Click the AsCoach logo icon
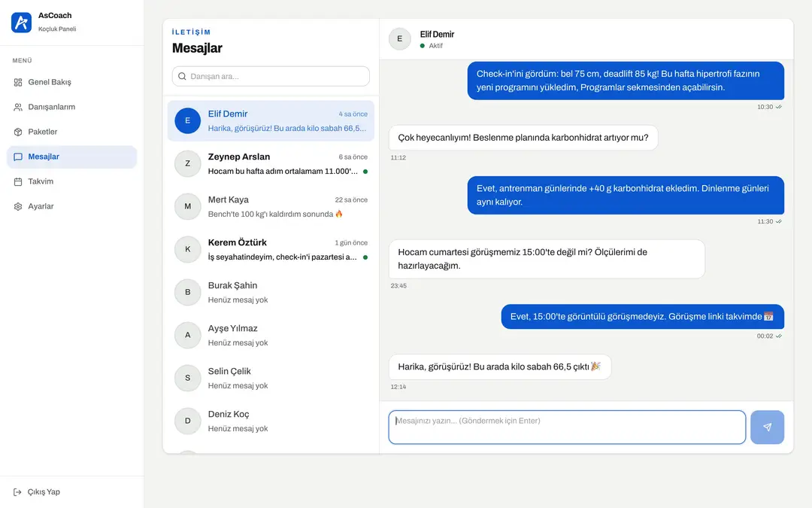Viewport: 812px width, 508px height. [x=21, y=23]
